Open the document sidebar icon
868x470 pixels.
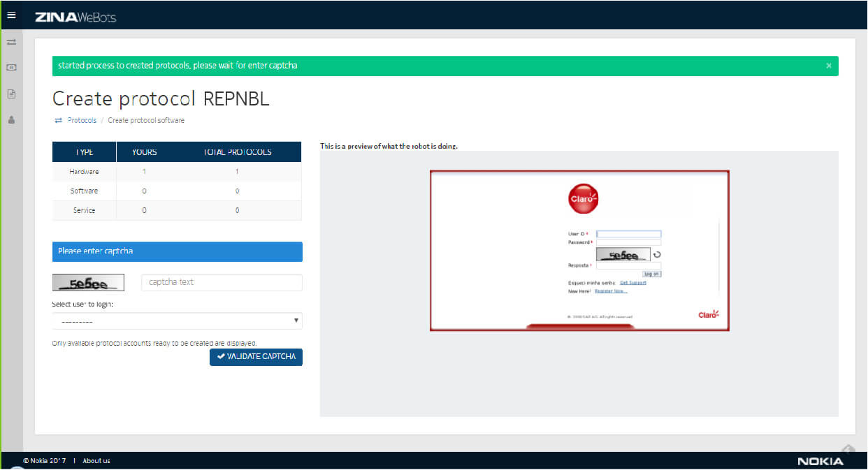click(x=11, y=94)
